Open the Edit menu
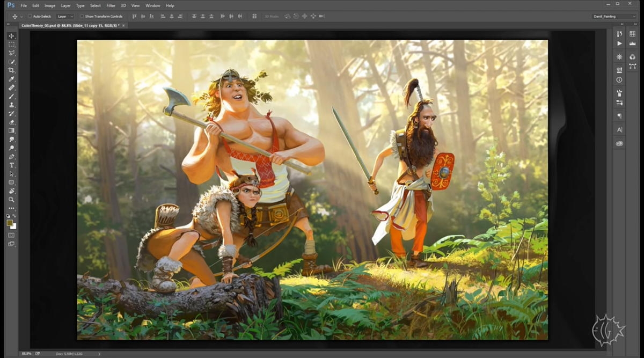Image resolution: width=644 pixels, height=358 pixels. point(36,5)
